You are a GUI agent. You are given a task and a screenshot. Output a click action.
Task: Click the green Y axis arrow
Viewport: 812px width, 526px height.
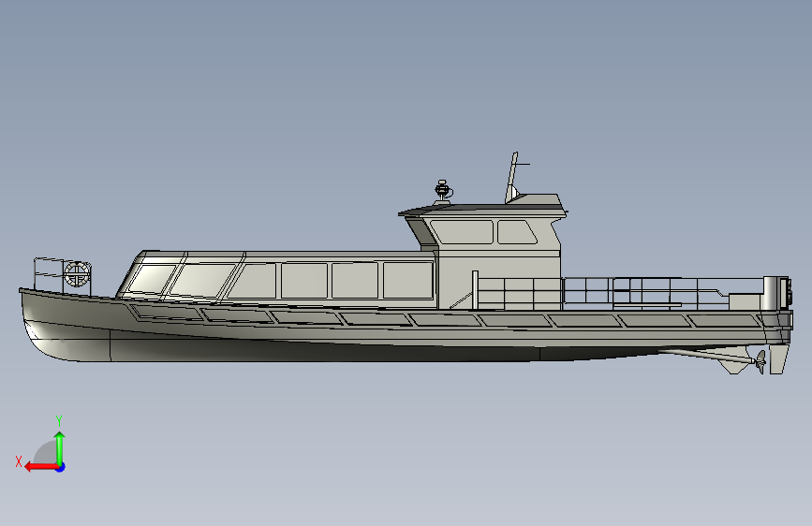60,448
